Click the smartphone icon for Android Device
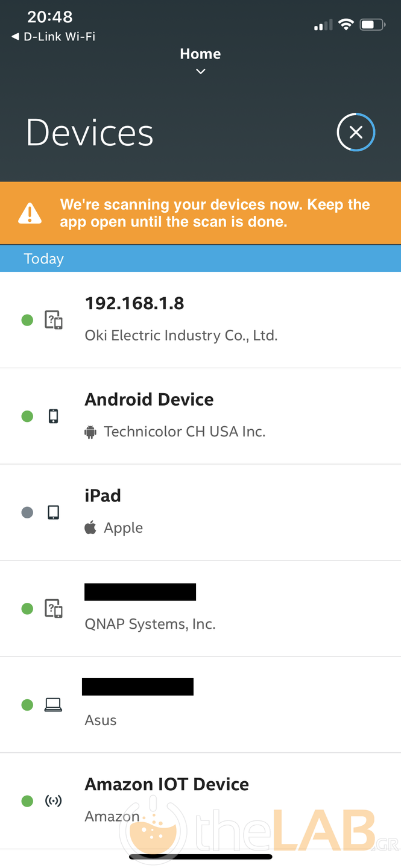This screenshot has height=868, width=401. (x=53, y=416)
